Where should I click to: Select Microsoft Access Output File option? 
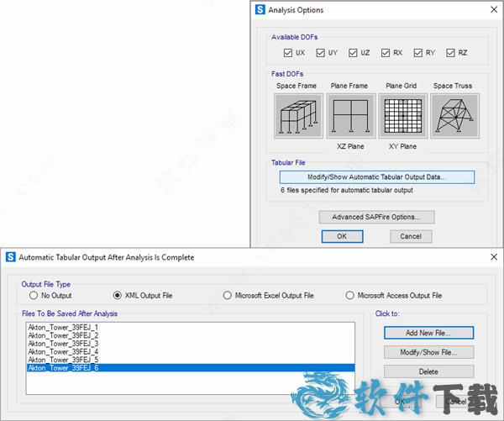tap(350, 296)
